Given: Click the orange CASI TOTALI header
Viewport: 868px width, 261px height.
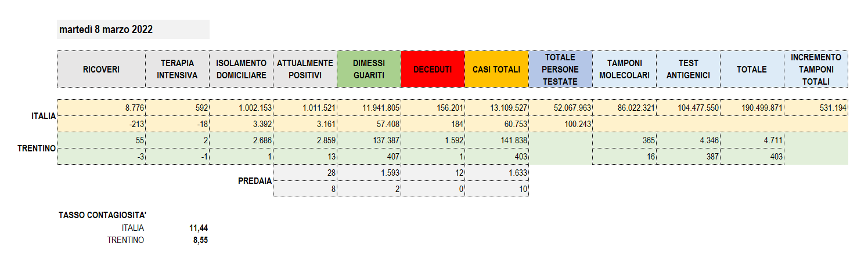Looking at the screenshot, I should pyautogui.click(x=496, y=69).
